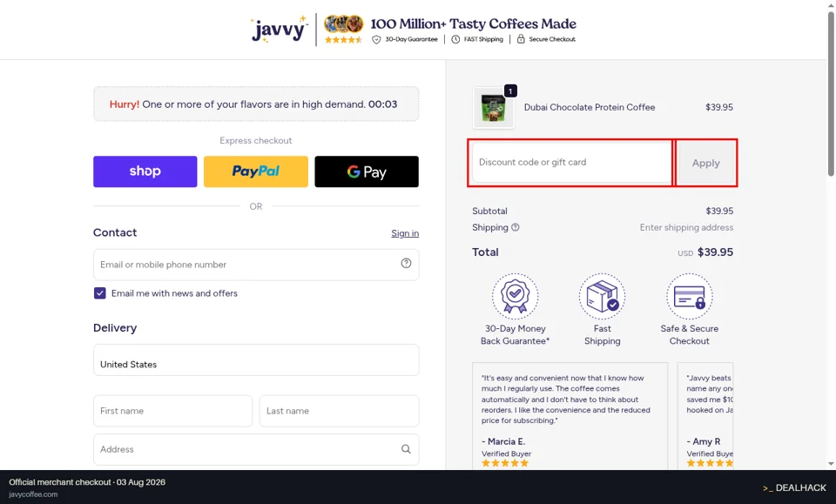Apply the discount code
Viewport: 836px width, 504px height.
pos(706,163)
